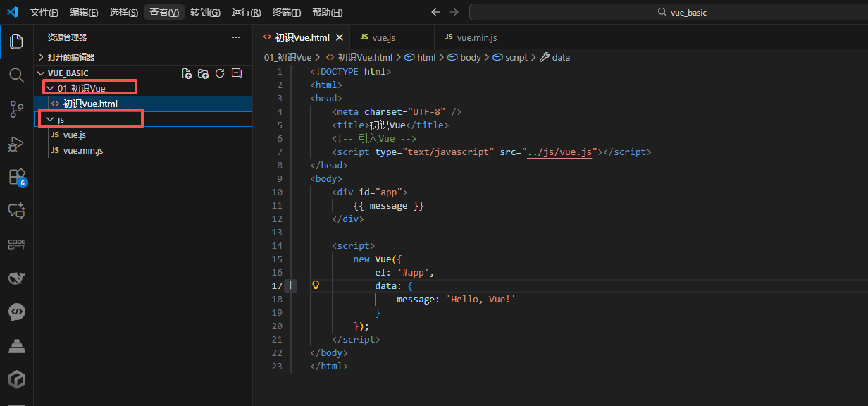Click the vue_basic command center search box
The width and height of the screenshot is (868, 406).
pos(669,12)
